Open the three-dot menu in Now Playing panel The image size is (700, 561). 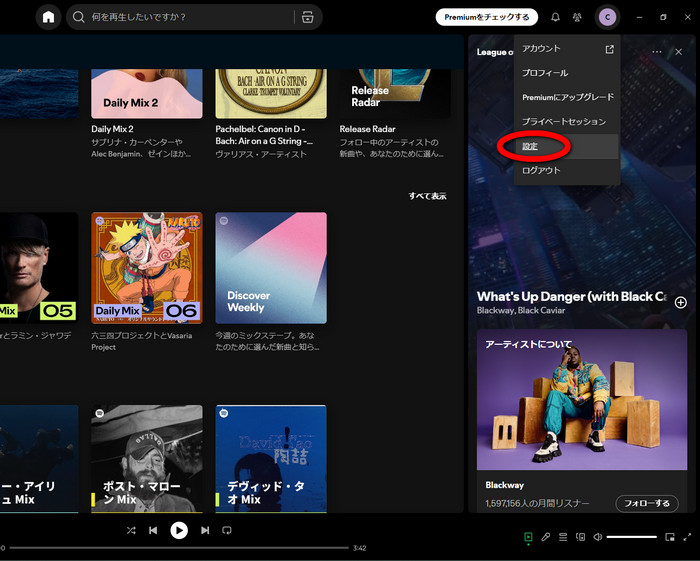coord(656,52)
